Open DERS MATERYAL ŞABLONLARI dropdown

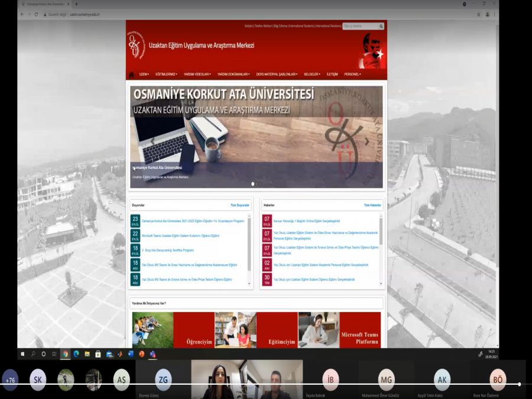click(277, 74)
